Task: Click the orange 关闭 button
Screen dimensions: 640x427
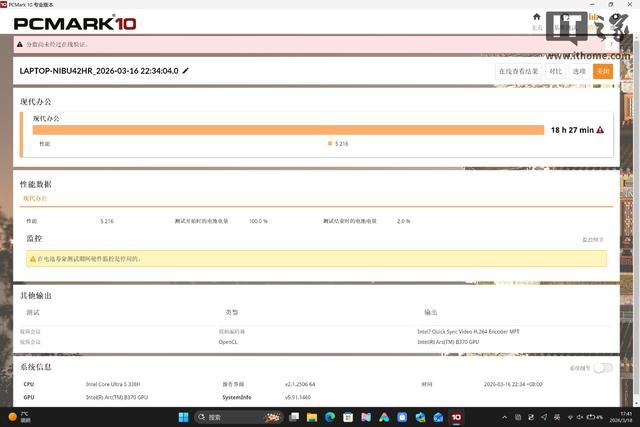Action: [603, 71]
